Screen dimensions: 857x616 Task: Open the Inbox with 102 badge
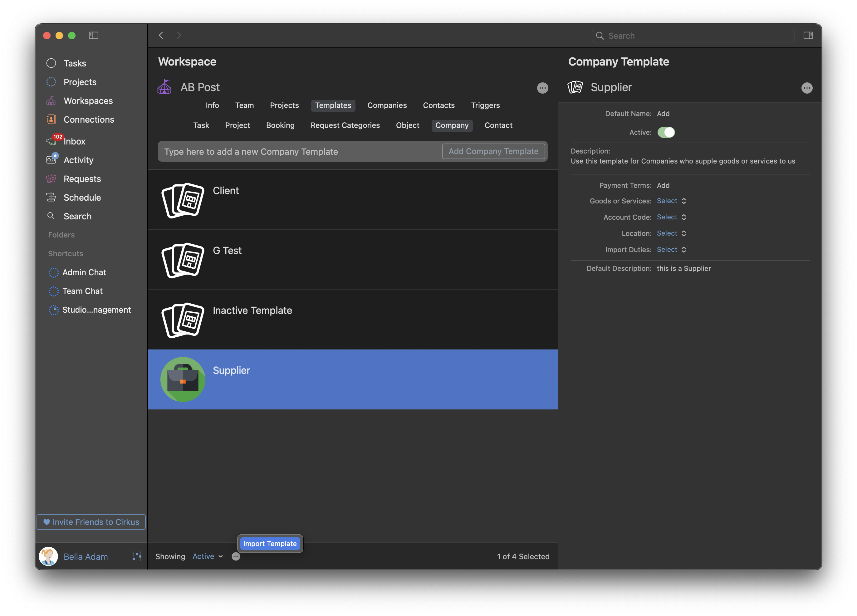point(74,141)
